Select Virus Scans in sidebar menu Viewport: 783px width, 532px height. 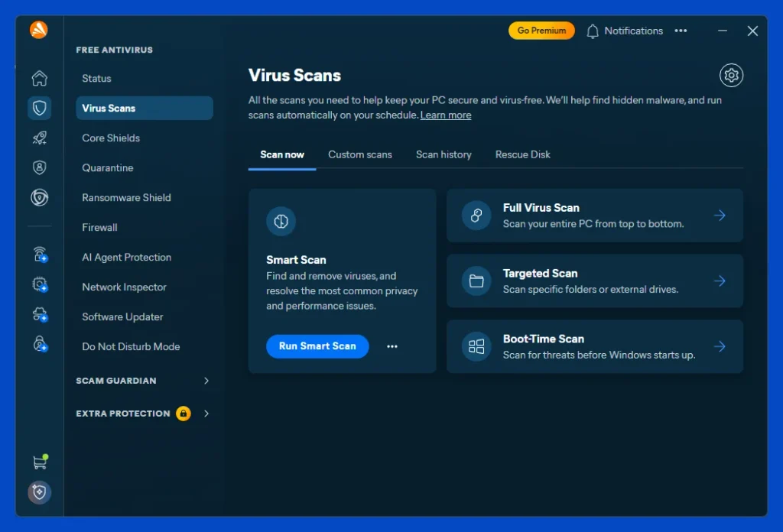coord(145,108)
